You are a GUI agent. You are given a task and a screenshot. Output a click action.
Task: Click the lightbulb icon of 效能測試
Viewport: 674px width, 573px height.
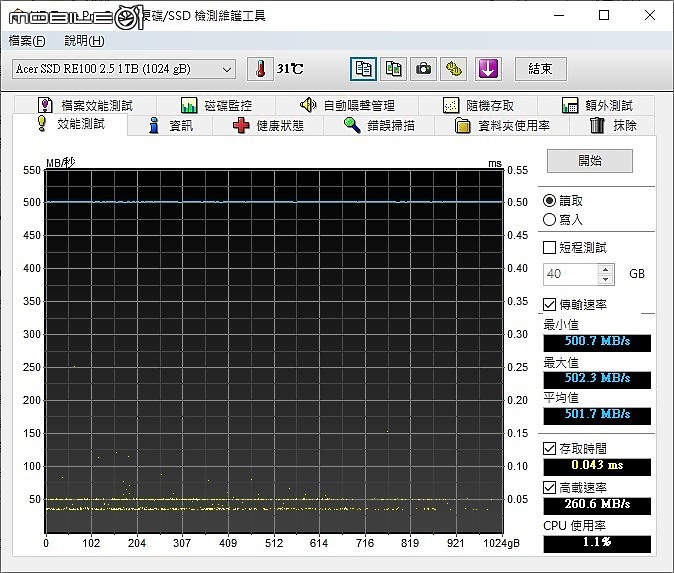click(41, 123)
